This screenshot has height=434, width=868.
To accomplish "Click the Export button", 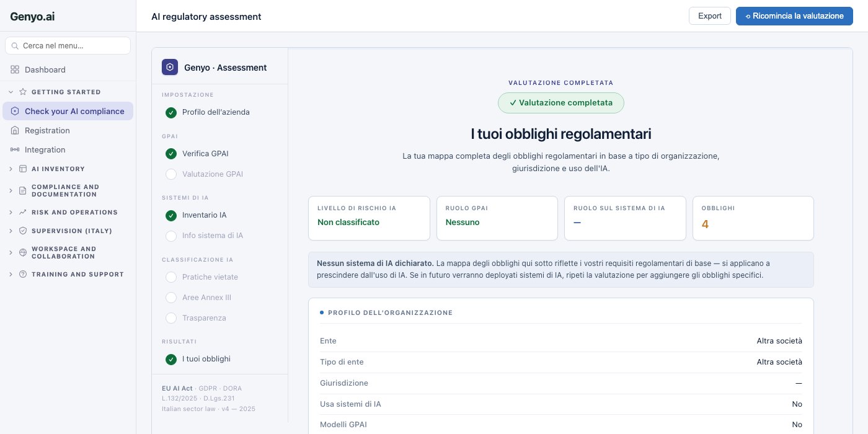I will point(710,16).
